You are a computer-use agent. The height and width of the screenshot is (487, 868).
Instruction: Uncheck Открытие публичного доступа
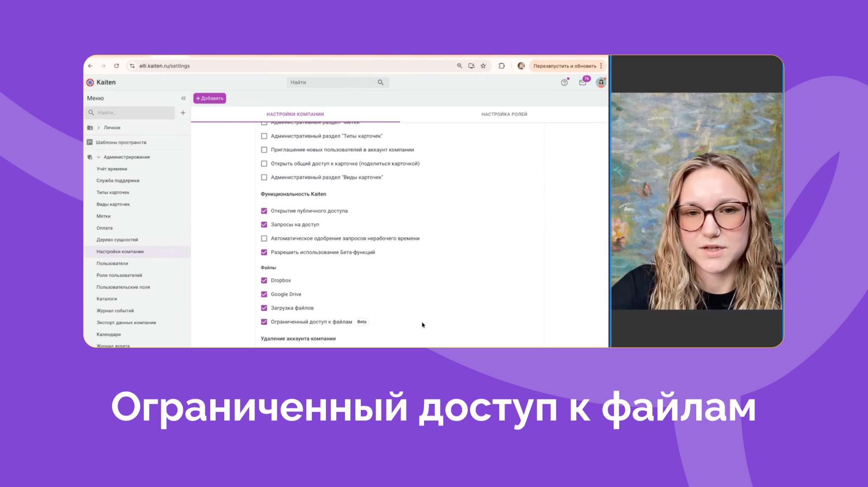coord(264,211)
